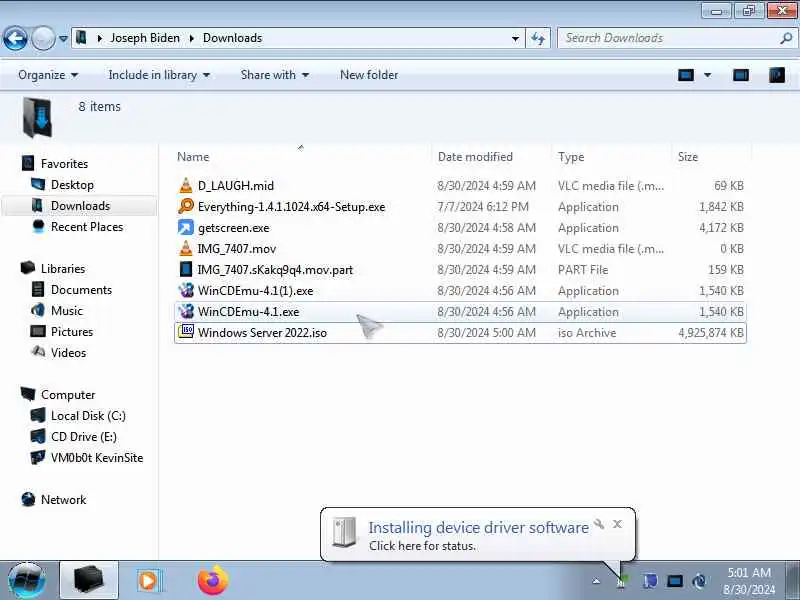Sort by Size column header

688,157
